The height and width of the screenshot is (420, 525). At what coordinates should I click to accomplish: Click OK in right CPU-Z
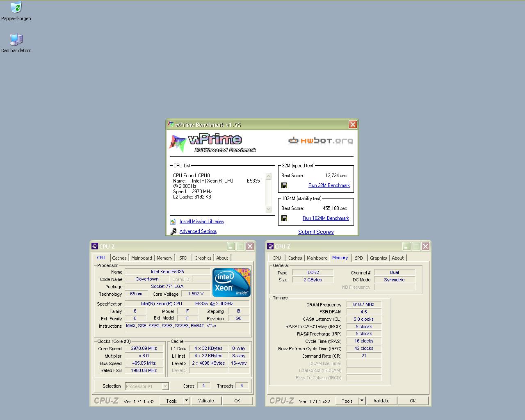(413, 401)
